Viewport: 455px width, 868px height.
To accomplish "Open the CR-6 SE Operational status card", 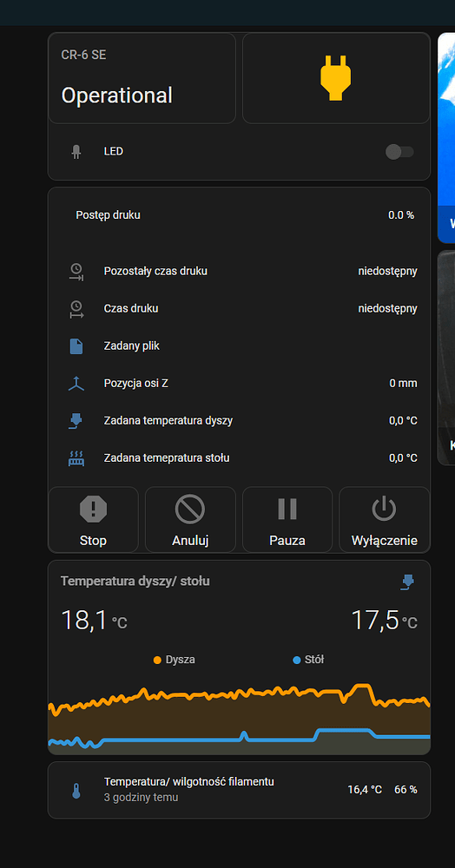I will (x=142, y=78).
